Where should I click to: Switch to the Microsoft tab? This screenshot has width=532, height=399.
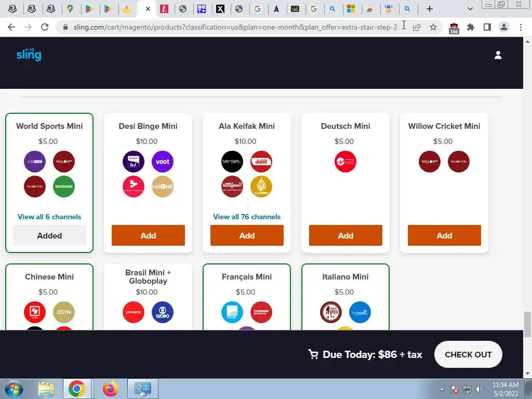(351, 9)
